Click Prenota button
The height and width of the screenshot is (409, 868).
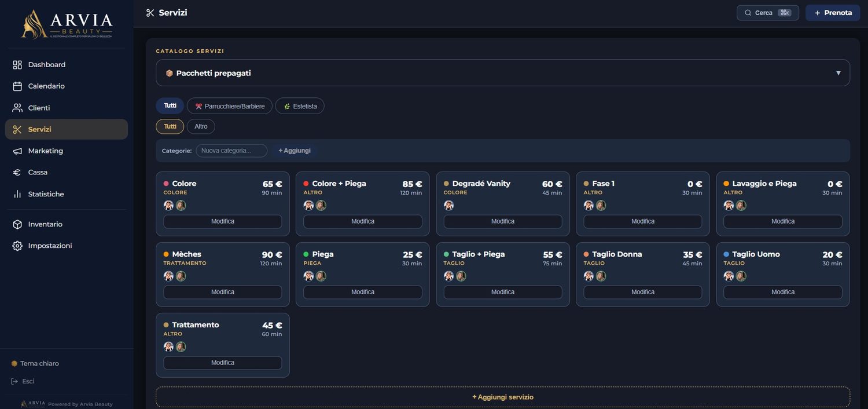833,13
